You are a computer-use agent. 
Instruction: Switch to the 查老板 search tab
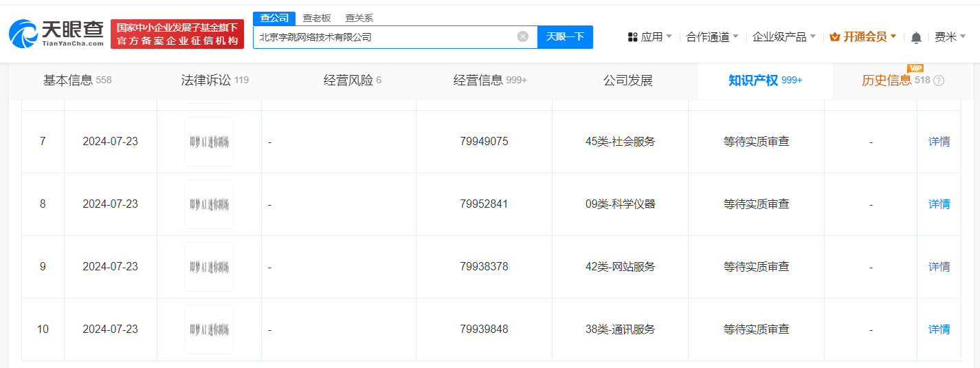coord(316,19)
